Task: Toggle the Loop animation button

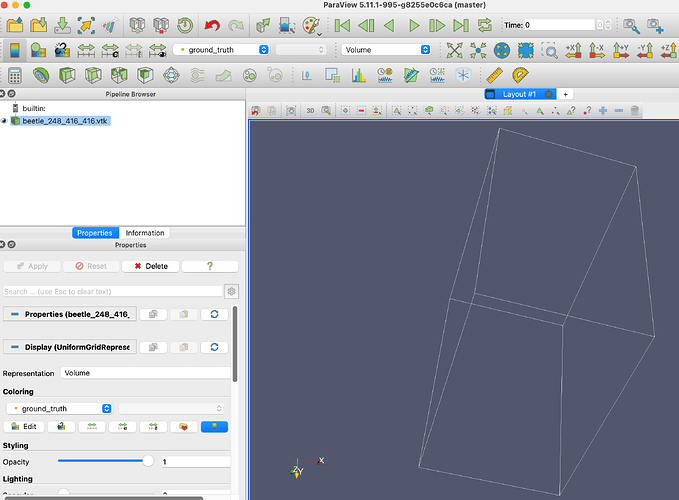Action: pyautogui.click(x=485, y=25)
